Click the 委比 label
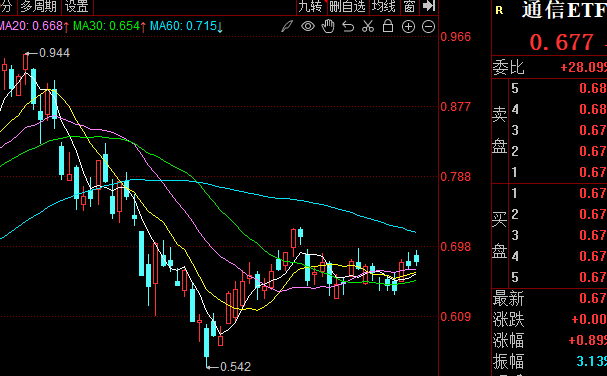 point(508,67)
